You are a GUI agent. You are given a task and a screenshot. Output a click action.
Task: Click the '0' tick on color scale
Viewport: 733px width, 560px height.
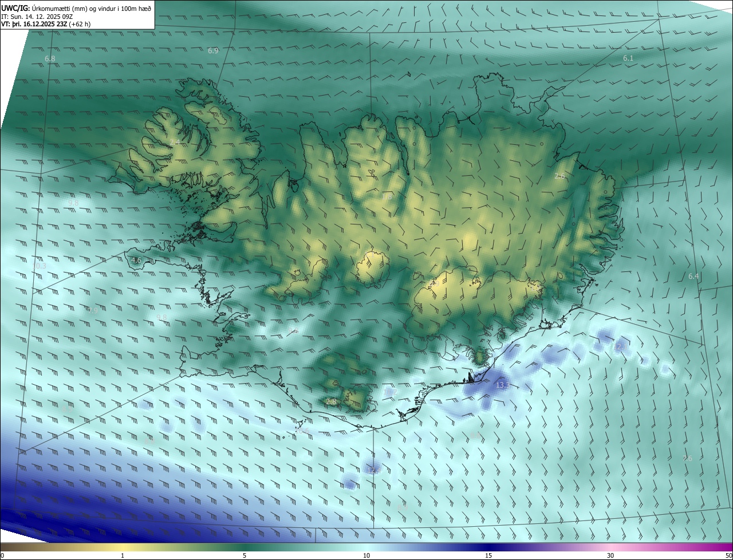pyautogui.click(x=2, y=555)
